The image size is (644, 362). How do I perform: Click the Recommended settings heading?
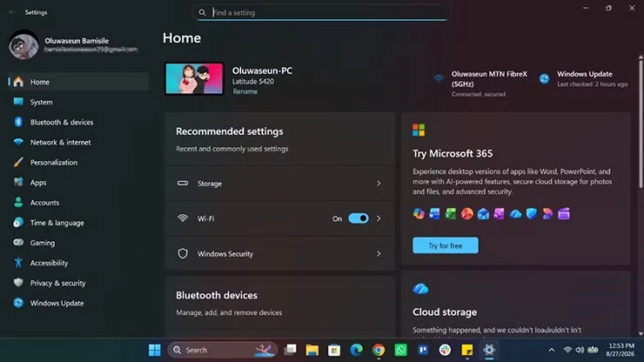pyautogui.click(x=230, y=131)
